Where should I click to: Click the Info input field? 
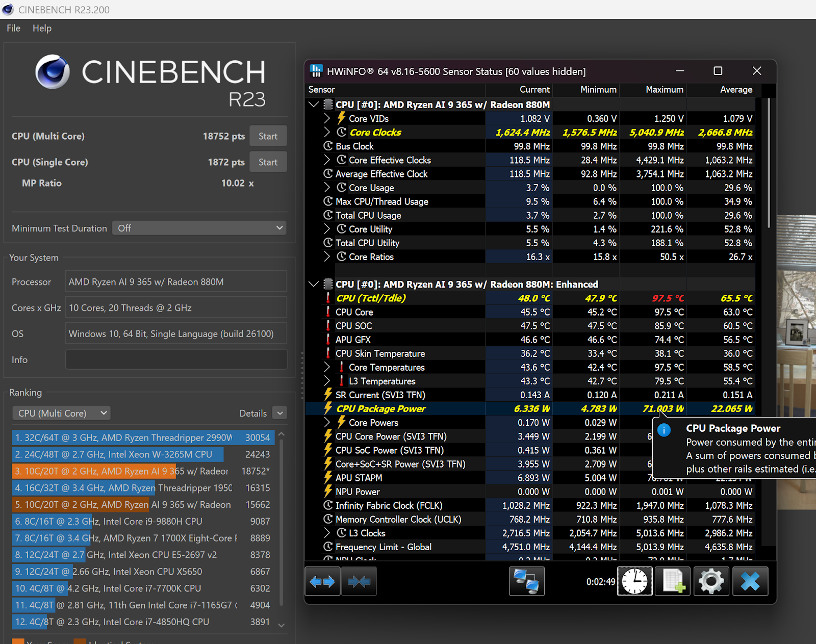[176, 359]
